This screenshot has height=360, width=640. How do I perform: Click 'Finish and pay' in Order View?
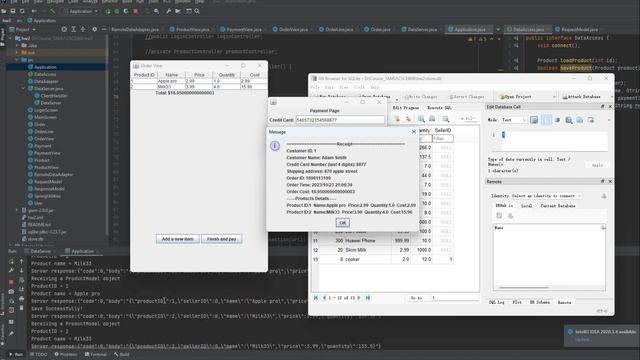click(x=221, y=239)
